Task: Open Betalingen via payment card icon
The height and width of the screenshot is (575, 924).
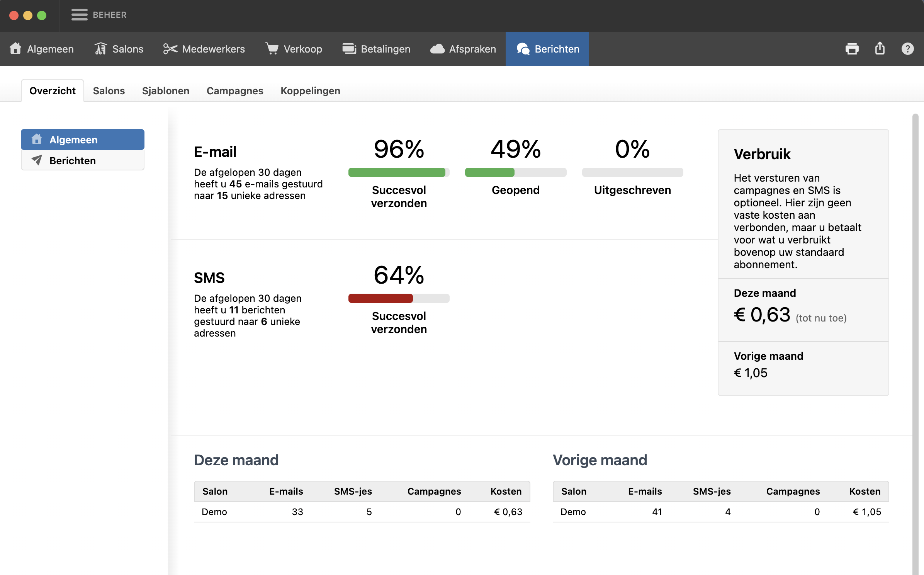Action: tap(349, 49)
